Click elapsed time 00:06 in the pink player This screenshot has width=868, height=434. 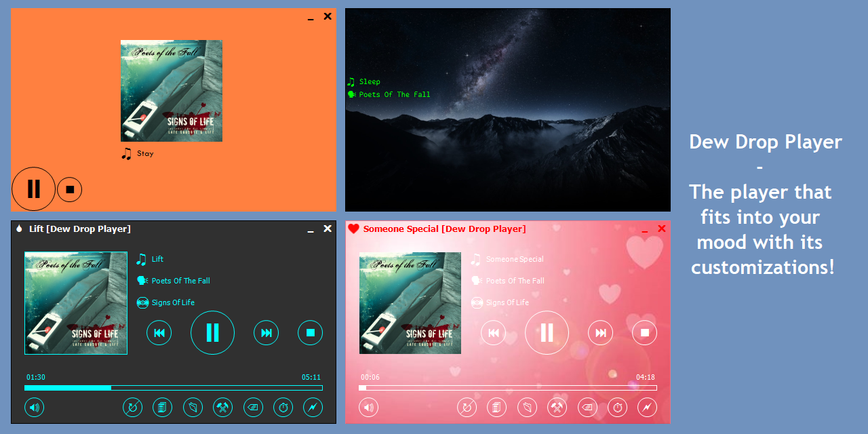pos(370,377)
